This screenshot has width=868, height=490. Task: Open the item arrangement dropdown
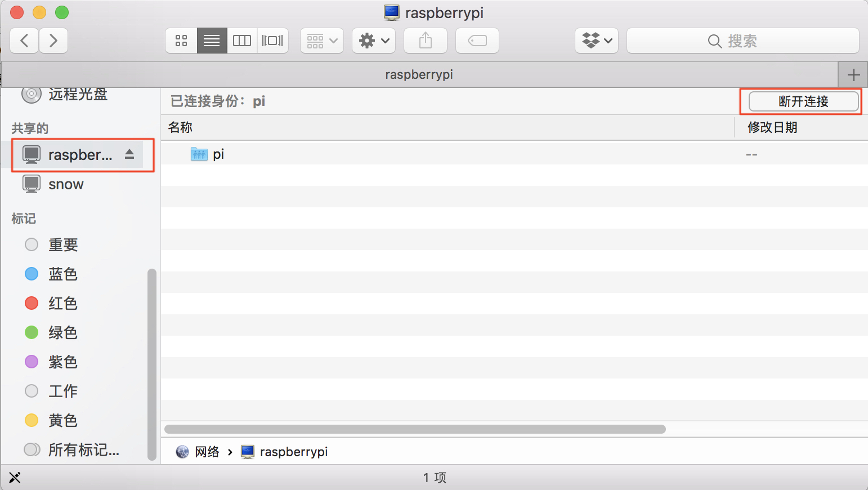pyautogui.click(x=322, y=41)
